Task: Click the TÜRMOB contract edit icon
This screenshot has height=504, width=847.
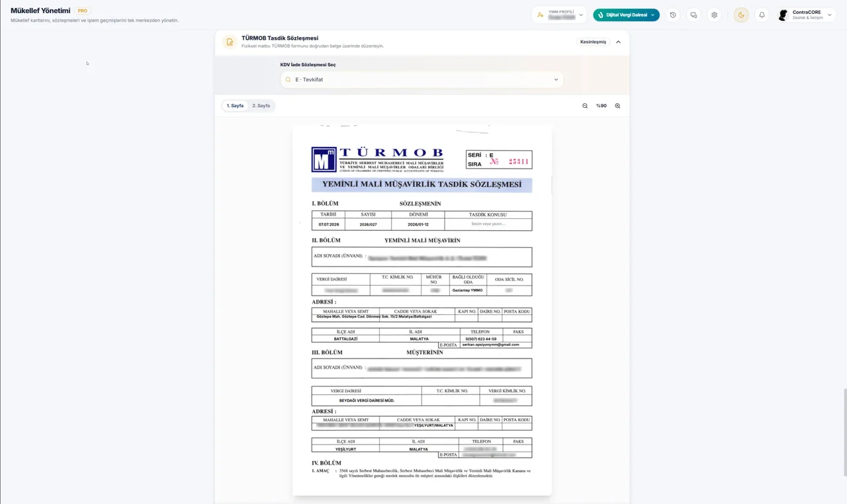Action: [x=230, y=42]
